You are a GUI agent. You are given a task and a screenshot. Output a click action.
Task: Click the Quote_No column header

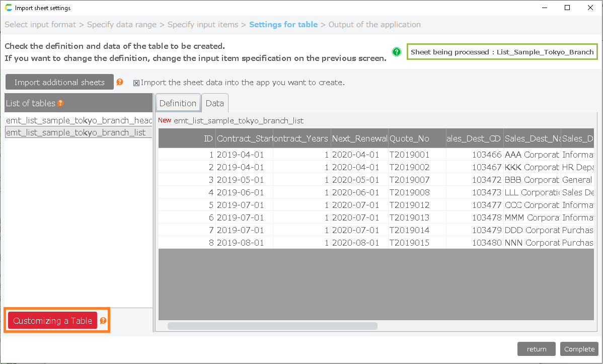click(417, 138)
